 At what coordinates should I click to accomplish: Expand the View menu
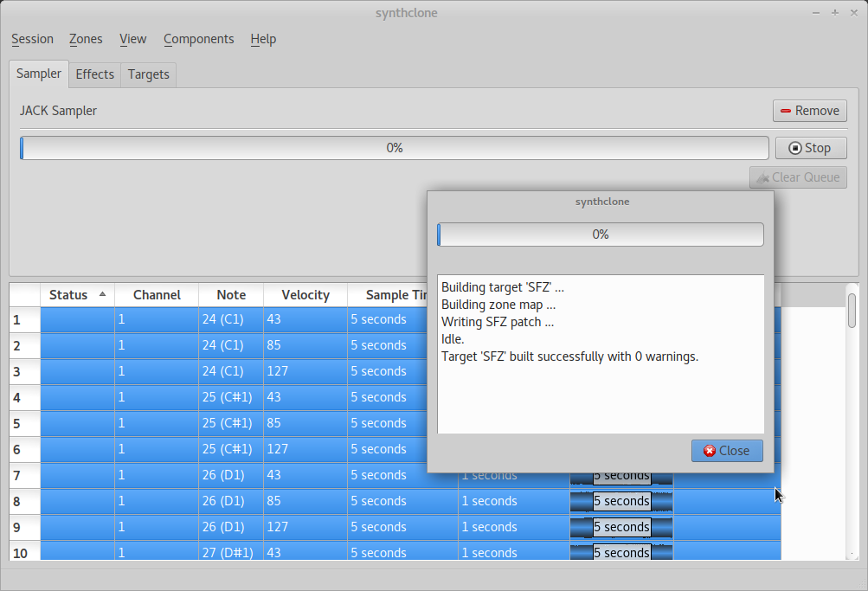coord(132,39)
